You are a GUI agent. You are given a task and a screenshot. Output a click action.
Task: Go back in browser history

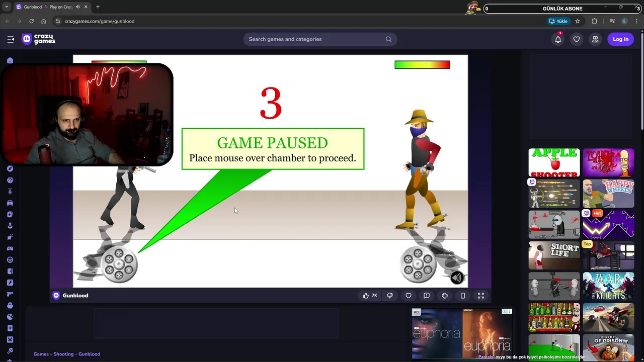coord(7,21)
